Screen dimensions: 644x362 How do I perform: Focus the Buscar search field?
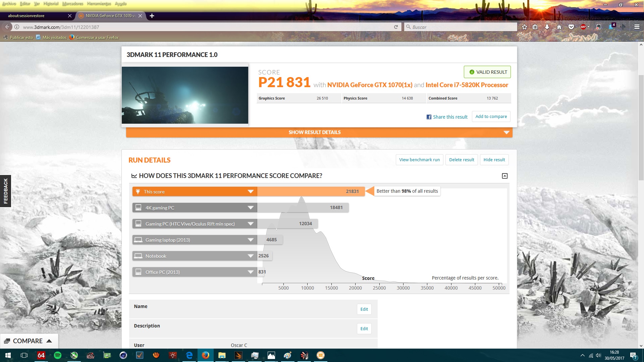coord(461,27)
